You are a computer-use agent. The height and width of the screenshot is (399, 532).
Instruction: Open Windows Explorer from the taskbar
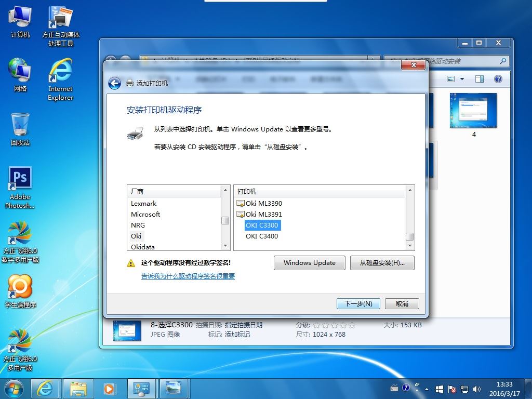[78, 389]
